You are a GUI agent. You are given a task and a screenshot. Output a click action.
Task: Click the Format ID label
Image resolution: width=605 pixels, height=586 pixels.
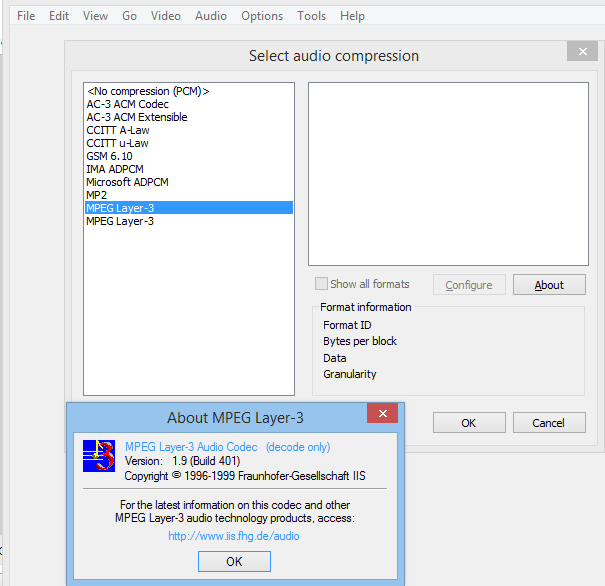(x=347, y=325)
